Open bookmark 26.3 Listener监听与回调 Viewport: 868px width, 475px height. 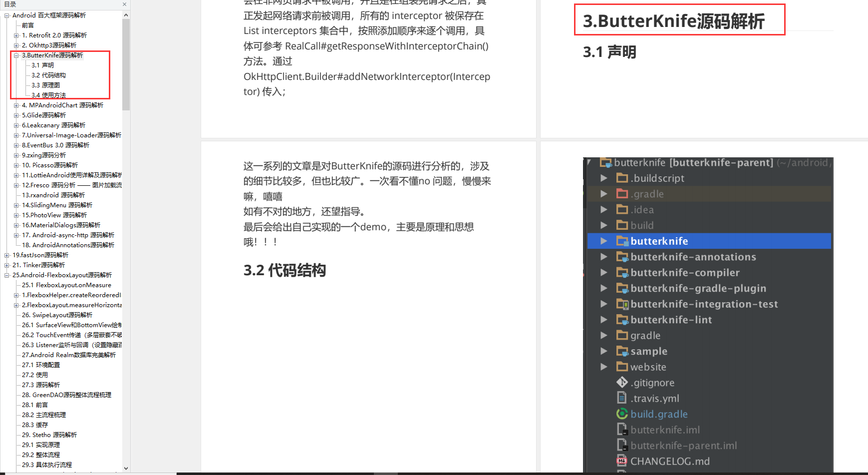[x=71, y=345]
